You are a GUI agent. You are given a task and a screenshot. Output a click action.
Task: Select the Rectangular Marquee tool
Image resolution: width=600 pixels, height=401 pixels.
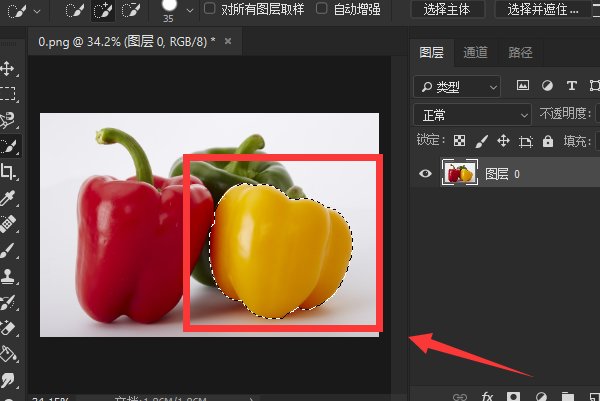[x=7, y=93]
